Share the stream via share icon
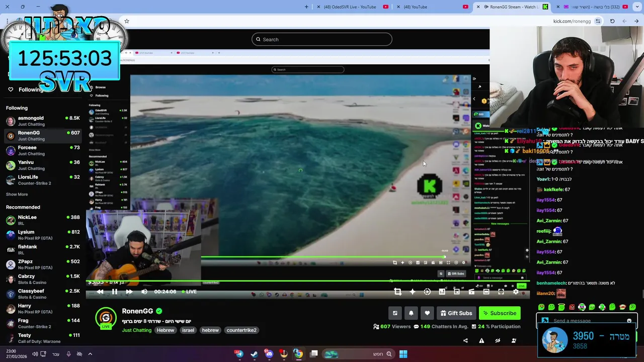Screen dimensions: 644x362 click(x=465, y=340)
